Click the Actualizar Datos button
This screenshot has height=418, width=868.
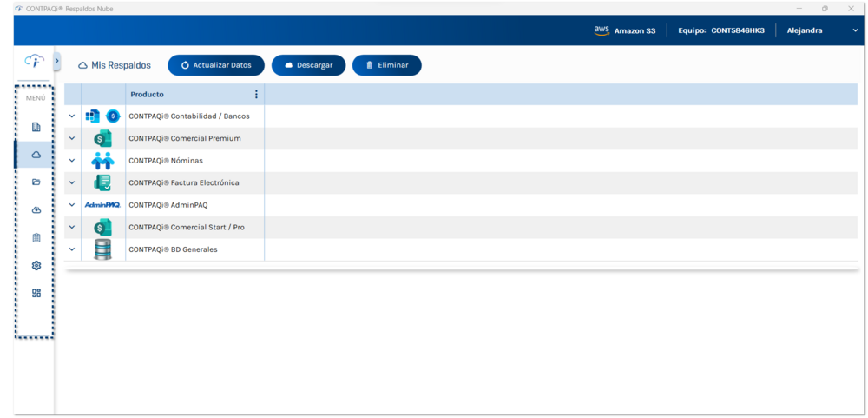[216, 65]
